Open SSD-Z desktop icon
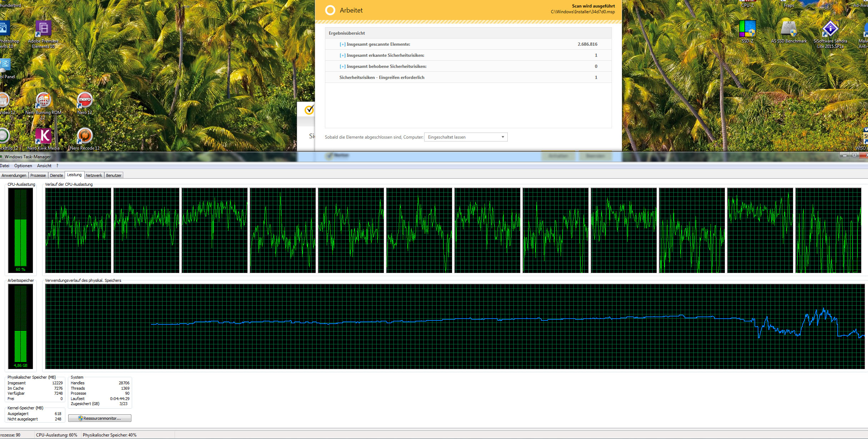The image size is (868, 439). click(x=747, y=29)
